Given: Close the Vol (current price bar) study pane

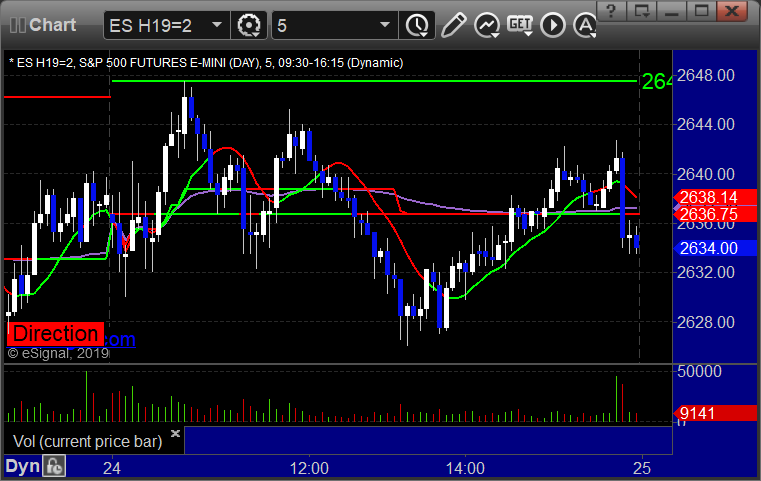Looking at the screenshot, I should click(176, 433).
